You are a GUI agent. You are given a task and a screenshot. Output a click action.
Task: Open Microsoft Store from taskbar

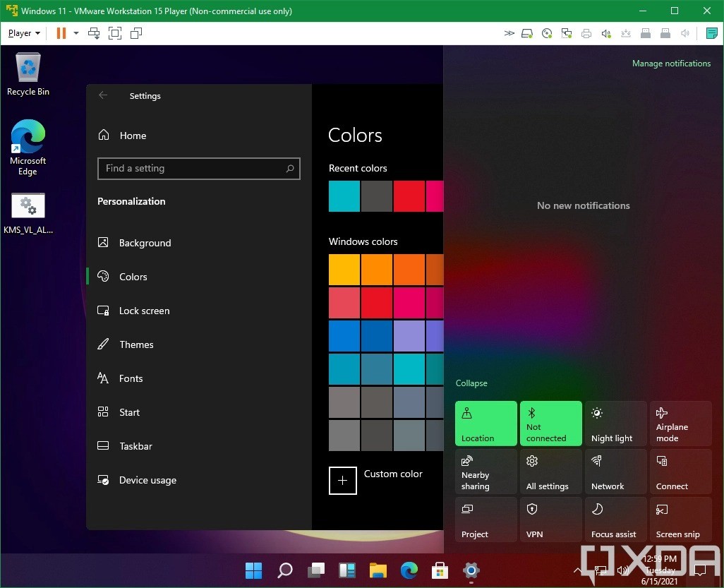(440, 570)
